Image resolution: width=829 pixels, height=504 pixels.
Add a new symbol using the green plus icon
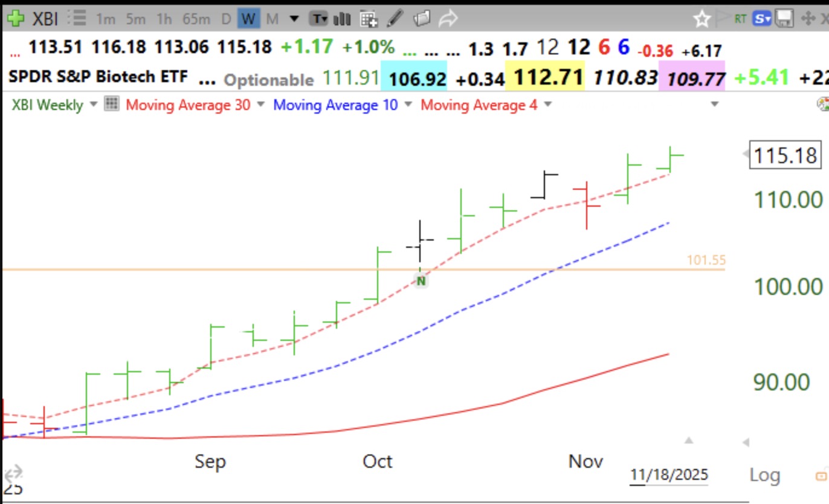point(15,18)
